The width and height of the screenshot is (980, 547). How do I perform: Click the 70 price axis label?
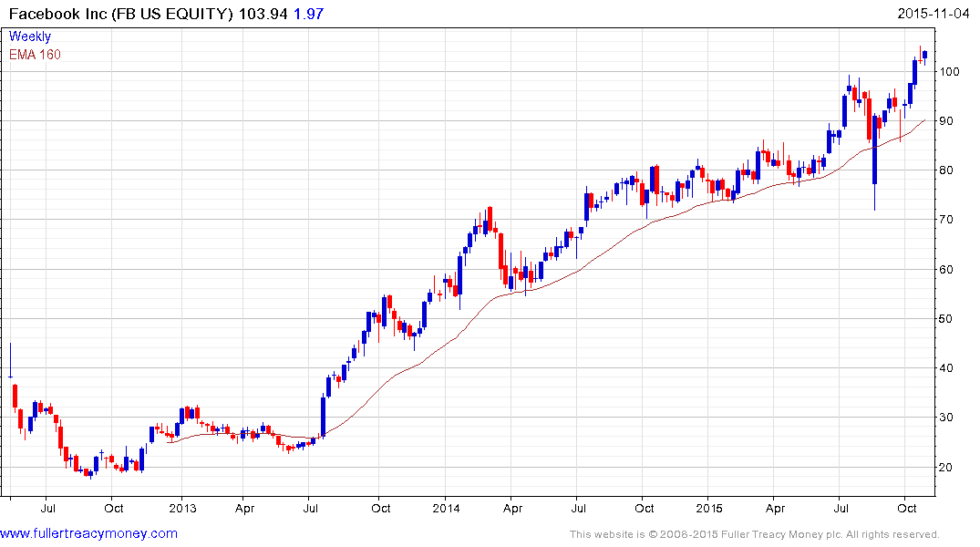coord(946,220)
